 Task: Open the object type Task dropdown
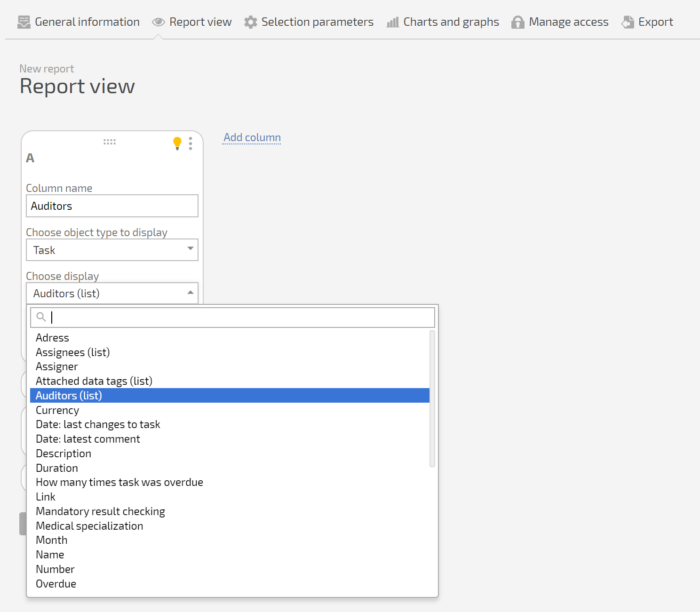click(112, 250)
